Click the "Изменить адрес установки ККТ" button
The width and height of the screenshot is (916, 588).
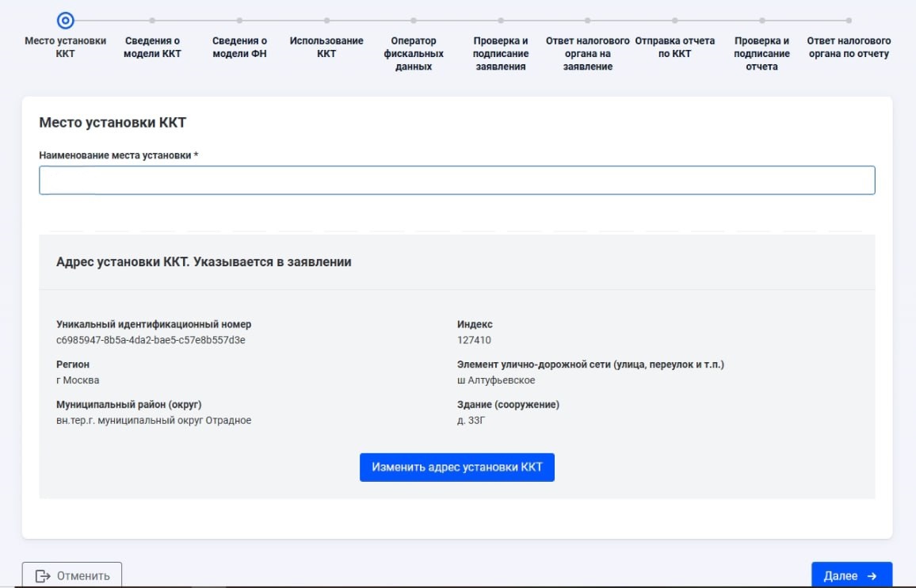[457, 468]
